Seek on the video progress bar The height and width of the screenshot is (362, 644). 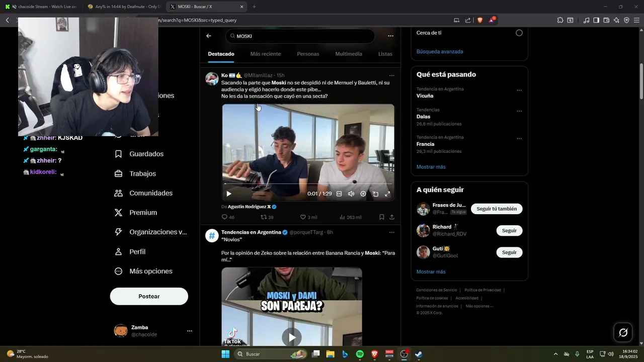pyautogui.click(x=308, y=184)
